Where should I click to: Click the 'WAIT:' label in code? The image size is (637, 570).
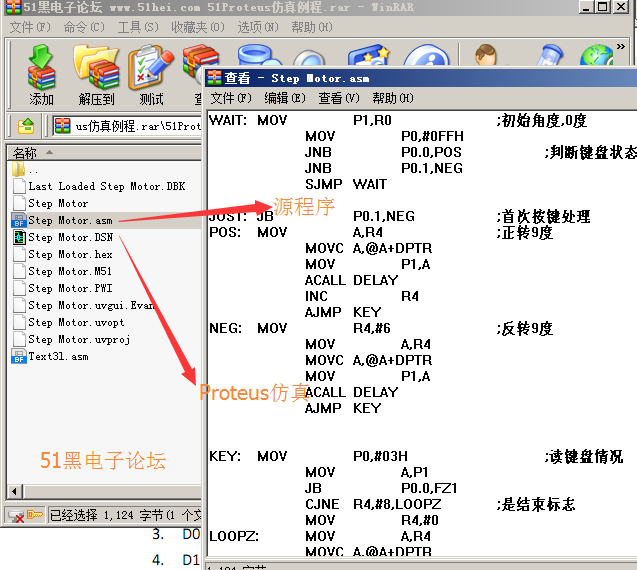pos(228,120)
